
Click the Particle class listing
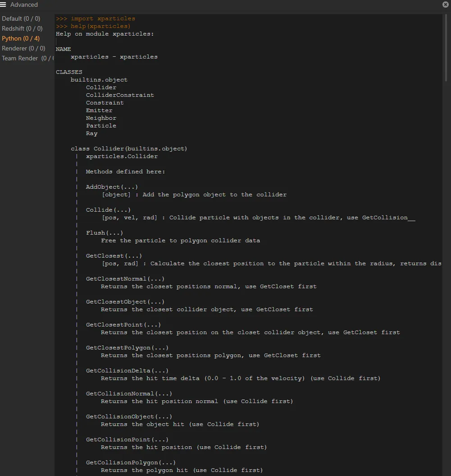[x=101, y=126]
